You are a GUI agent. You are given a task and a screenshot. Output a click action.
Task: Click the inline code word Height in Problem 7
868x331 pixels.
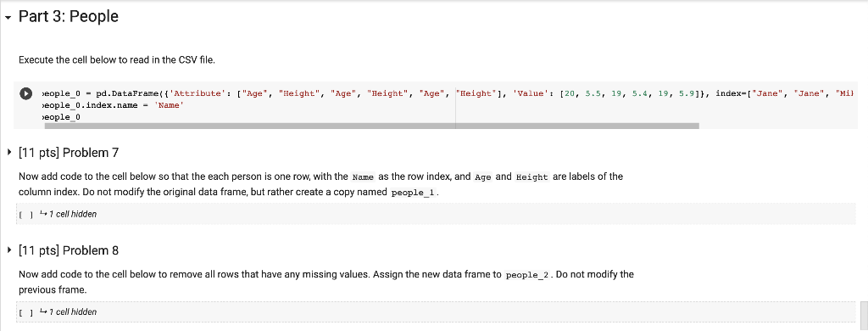(x=532, y=177)
